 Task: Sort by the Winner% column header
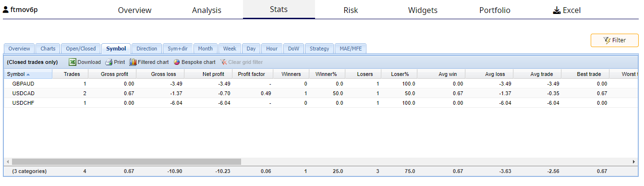point(327,74)
